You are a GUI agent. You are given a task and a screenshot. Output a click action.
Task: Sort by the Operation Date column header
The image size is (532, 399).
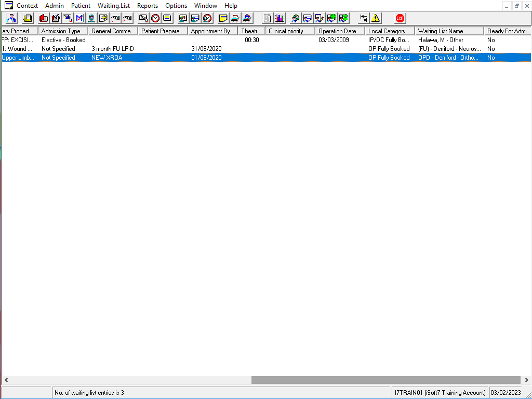coord(340,31)
